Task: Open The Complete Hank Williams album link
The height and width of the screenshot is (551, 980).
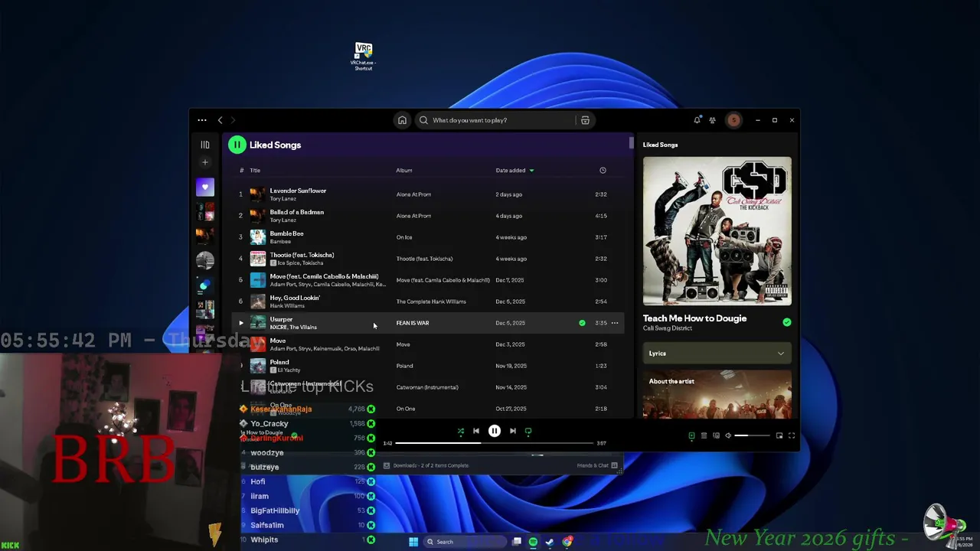Action: (431, 302)
